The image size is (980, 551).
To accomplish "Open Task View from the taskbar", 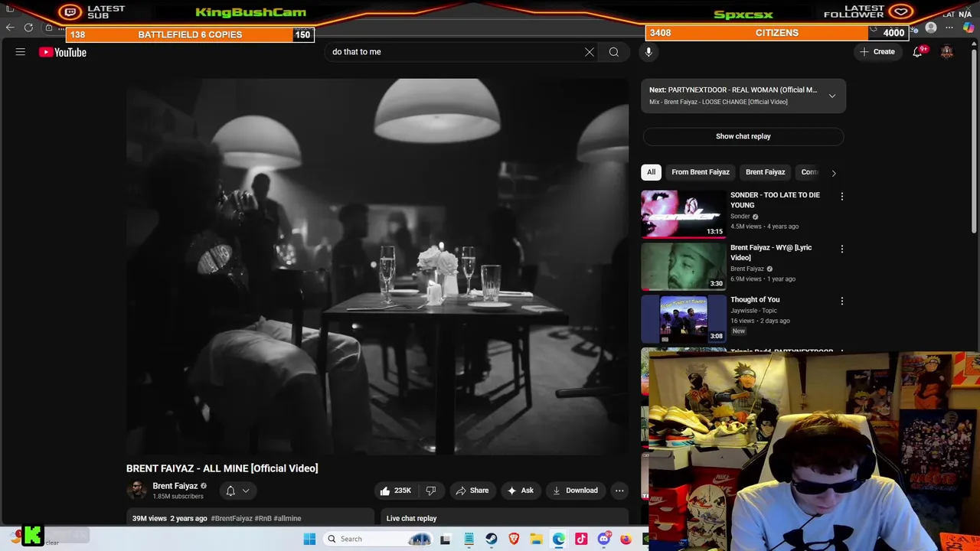I will click(446, 539).
